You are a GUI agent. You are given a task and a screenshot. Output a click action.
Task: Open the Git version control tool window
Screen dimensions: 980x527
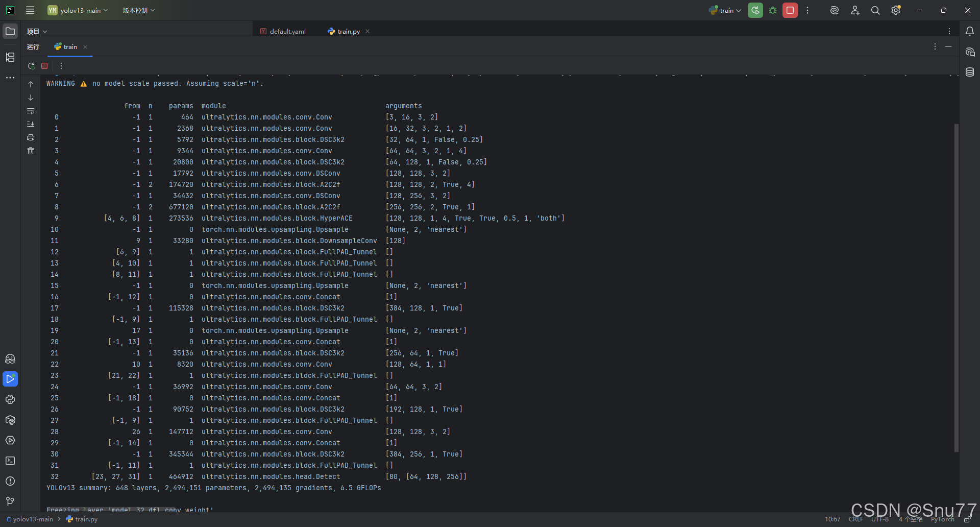click(x=10, y=501)
